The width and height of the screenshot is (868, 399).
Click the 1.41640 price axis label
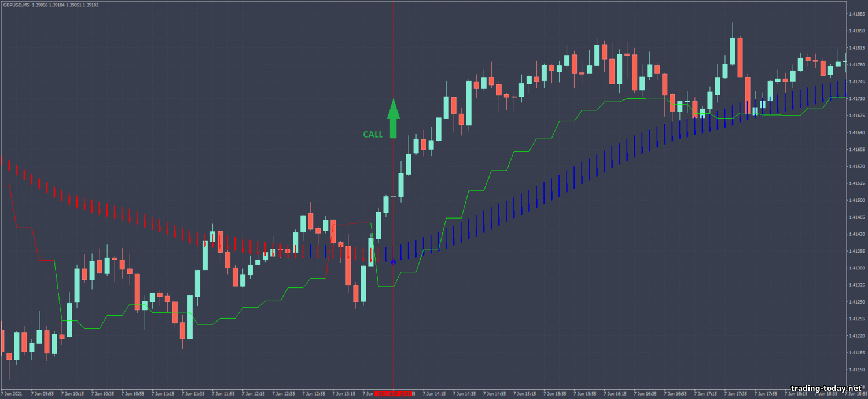(858, 132)
